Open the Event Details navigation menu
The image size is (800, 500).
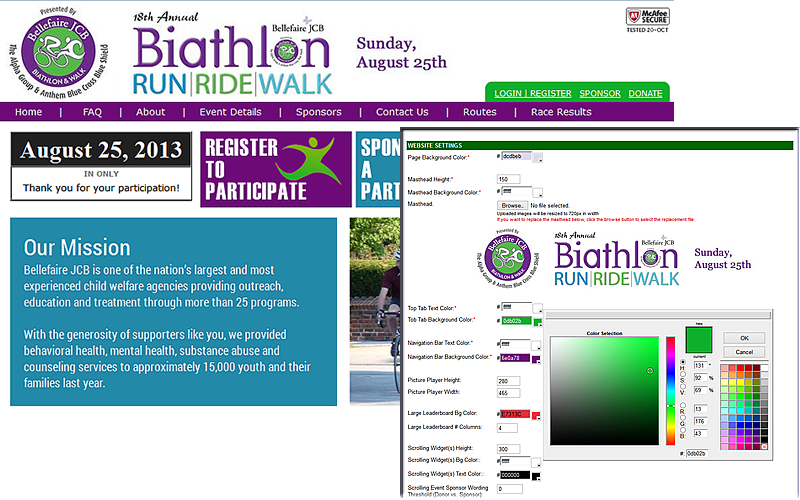pos(230,112)
